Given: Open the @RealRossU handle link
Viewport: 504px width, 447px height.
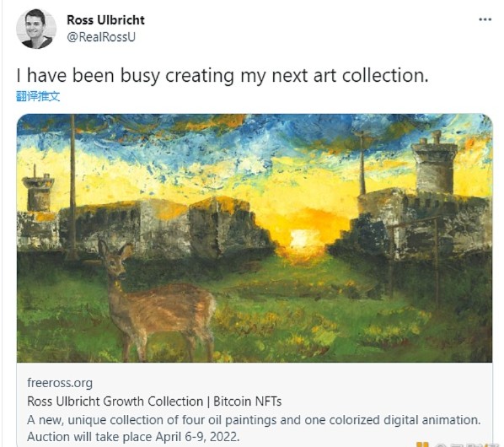Looking at the screenshot, I should [x=101, y=36].
